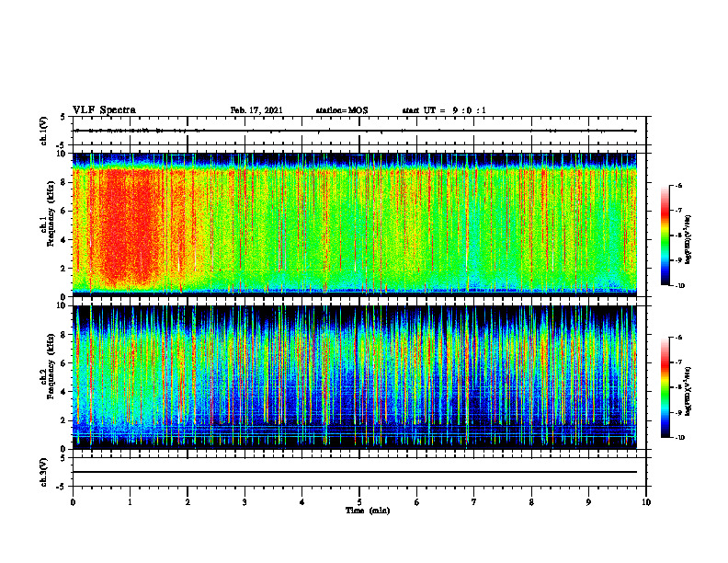Click the "station=MOS" label

pyautogui.click(x=342, y=110)
